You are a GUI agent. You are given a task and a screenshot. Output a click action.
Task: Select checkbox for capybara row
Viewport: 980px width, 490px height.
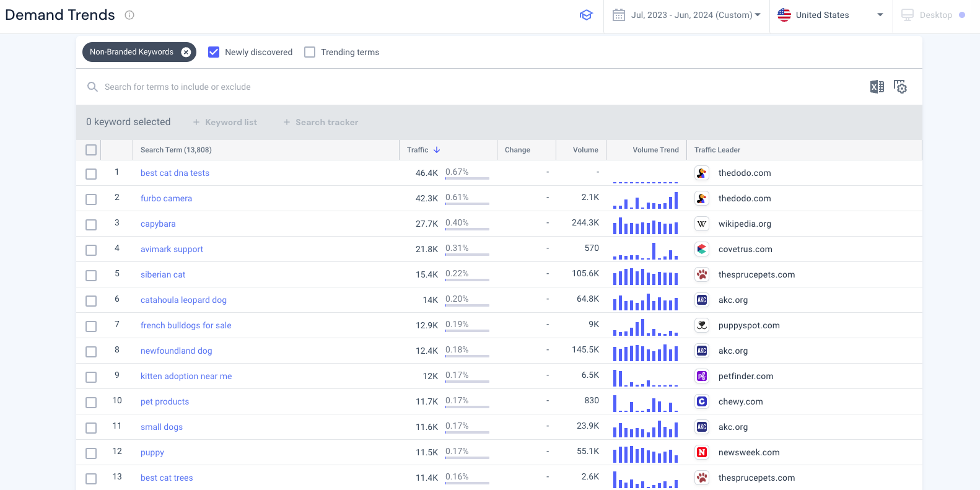(x=91, y=225)
